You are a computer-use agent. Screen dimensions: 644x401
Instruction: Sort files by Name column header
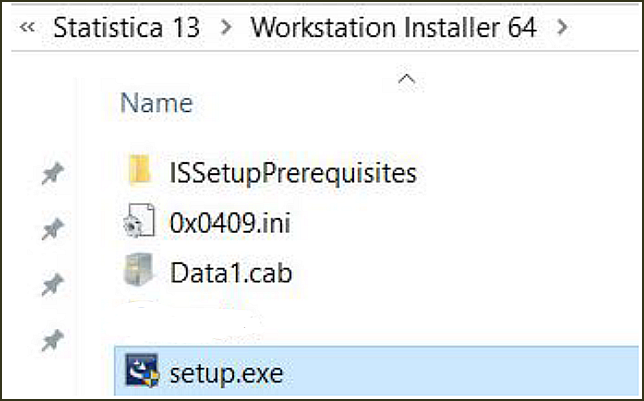[x=156, y=103]
